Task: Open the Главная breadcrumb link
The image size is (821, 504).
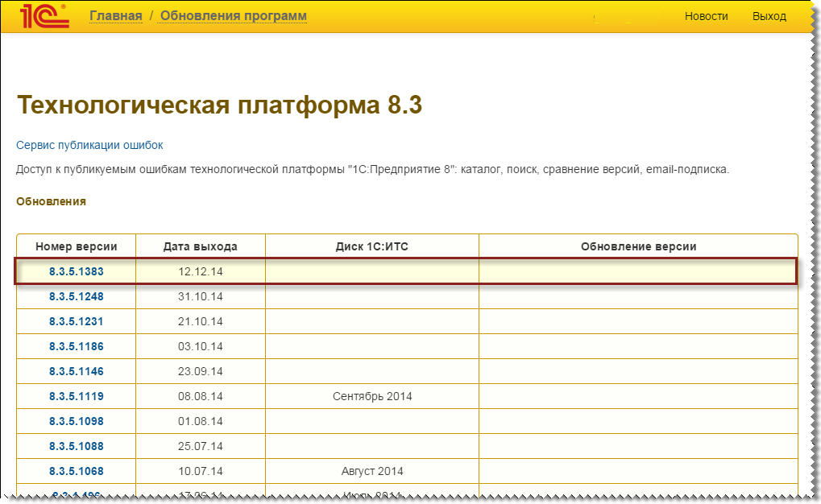Action: (x=114, y=15)
